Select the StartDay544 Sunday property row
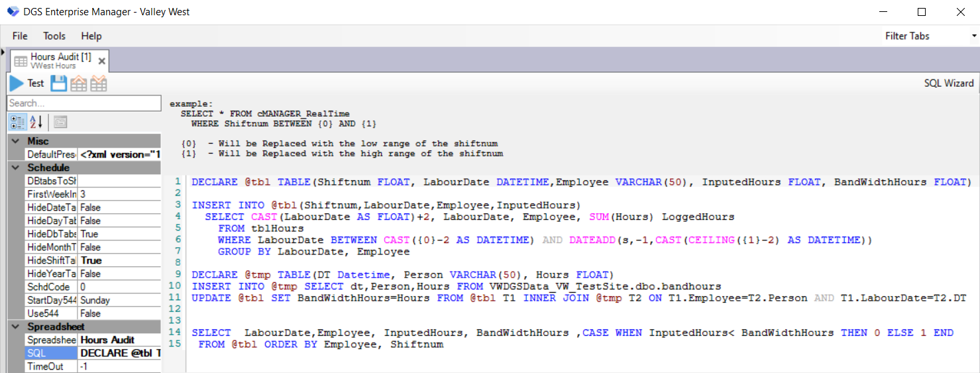980x373 pixels. (119, 300)
